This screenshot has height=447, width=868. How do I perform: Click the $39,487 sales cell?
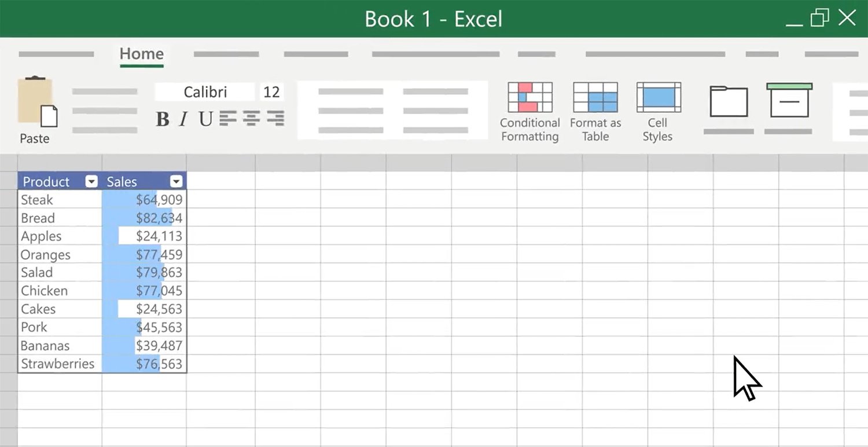click(144, 346)
